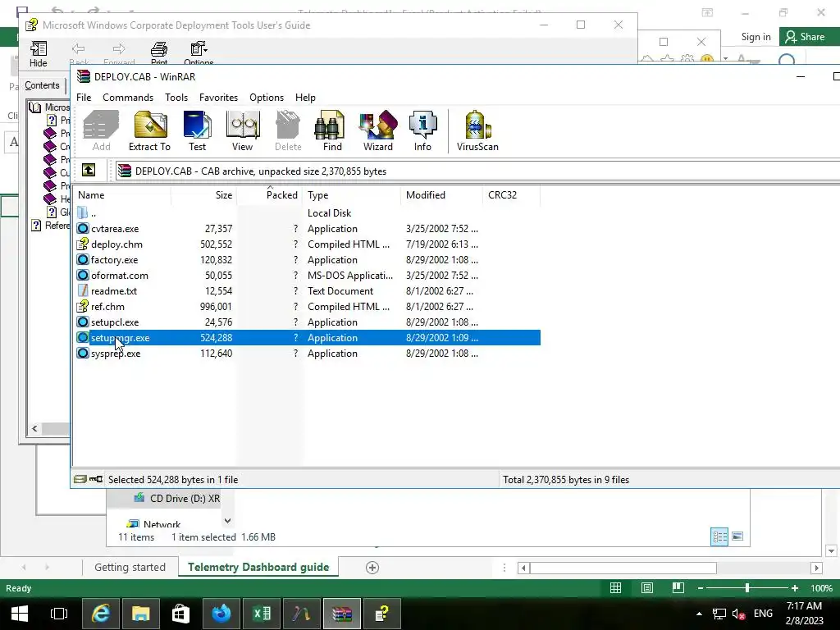Sort file list by Modified column
The image size is (840, 630).
coord(441,195)
